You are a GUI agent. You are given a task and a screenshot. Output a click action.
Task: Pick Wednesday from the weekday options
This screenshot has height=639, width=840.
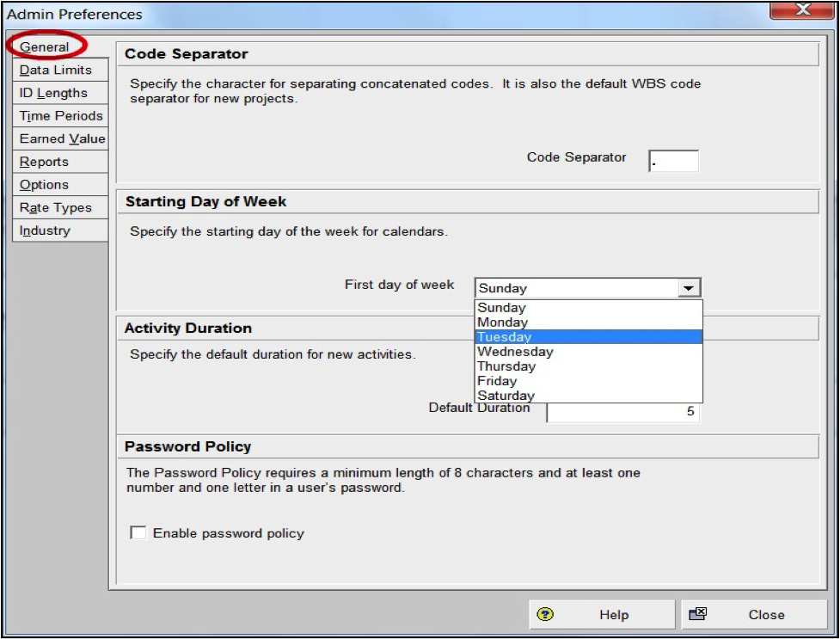pos(589,352)
